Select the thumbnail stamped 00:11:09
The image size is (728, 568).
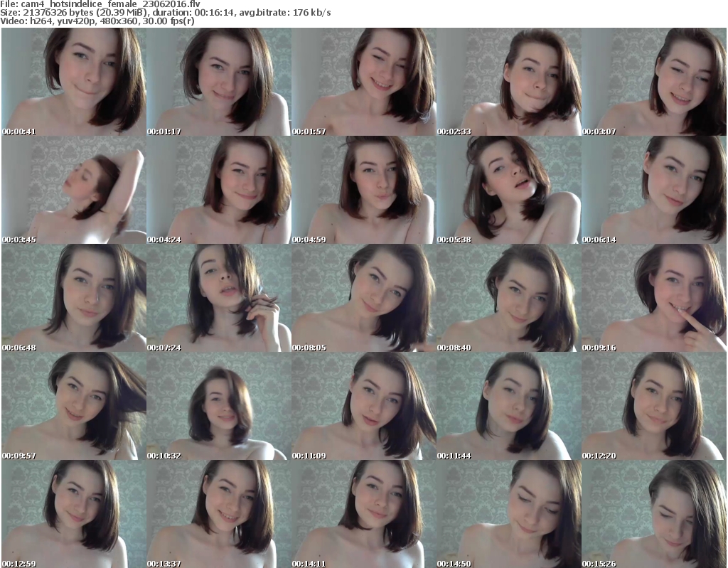click(x=364, y=406)
